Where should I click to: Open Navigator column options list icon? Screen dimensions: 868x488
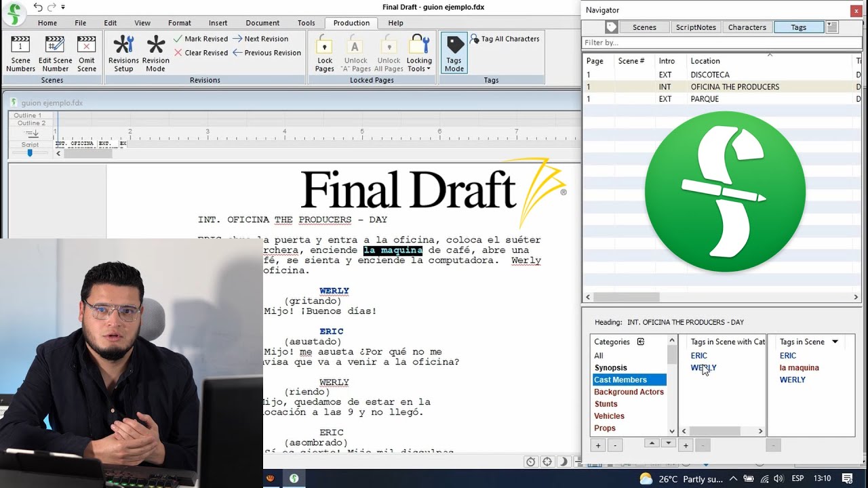coord(832,27)
